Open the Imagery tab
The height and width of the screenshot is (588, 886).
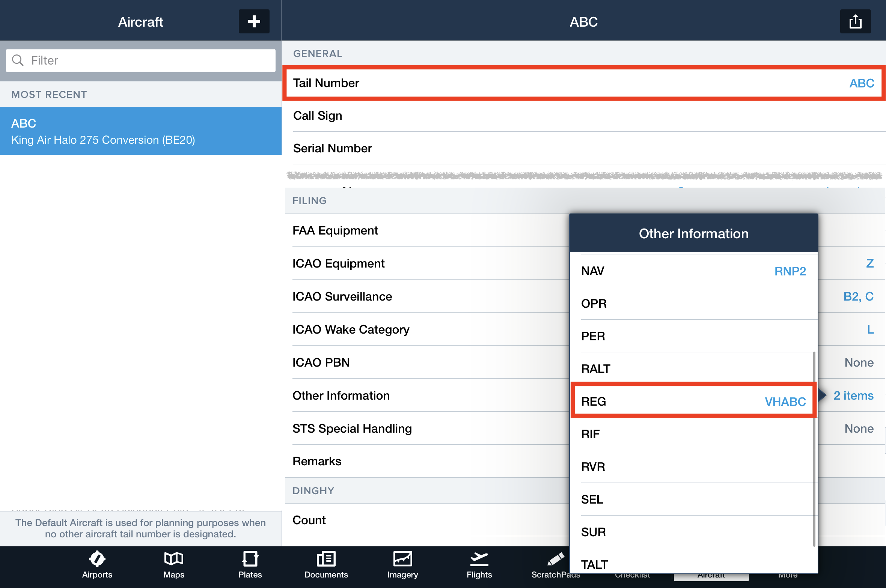[x=402, y=565]
